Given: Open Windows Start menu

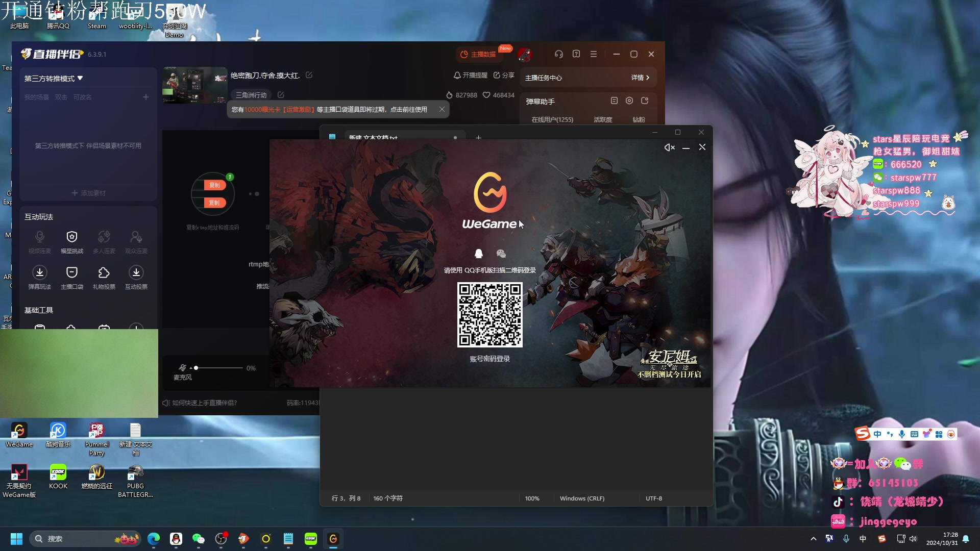Looking at the screenshot, I should [16, 539].
